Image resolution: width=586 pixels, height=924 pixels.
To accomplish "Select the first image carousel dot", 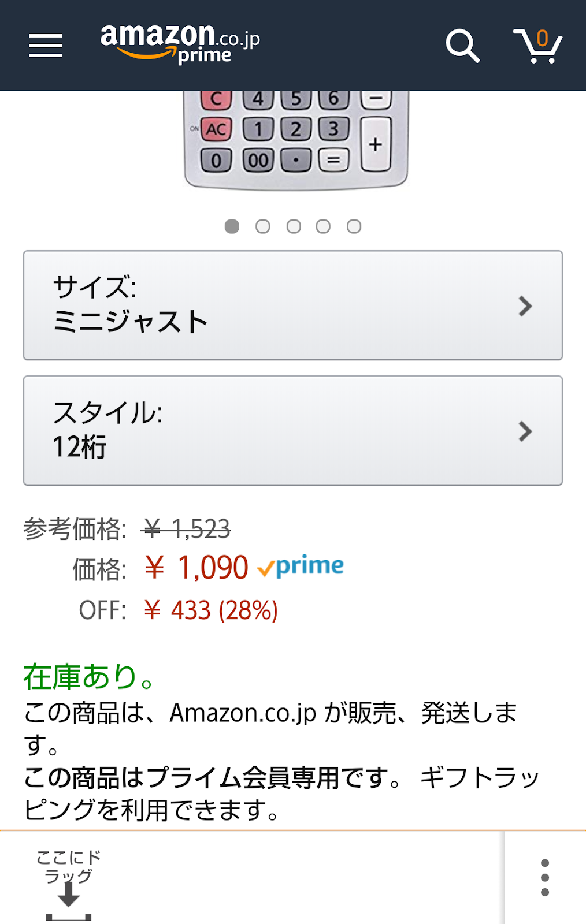I will pyautogui.click(x=232, y=226).
